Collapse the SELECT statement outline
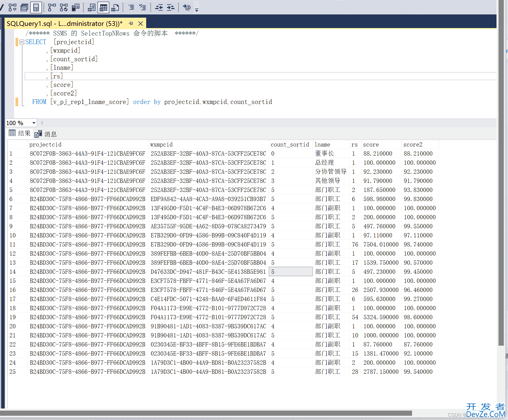This screenshot has height=420, width=508. [x=22, y=42]
